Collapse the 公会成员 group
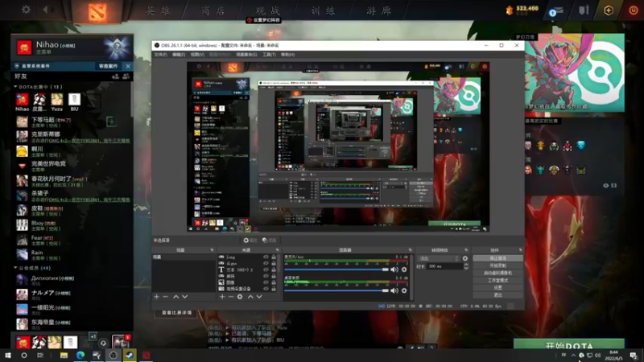This screenshot has width=644, height=362. coord(15,268)
